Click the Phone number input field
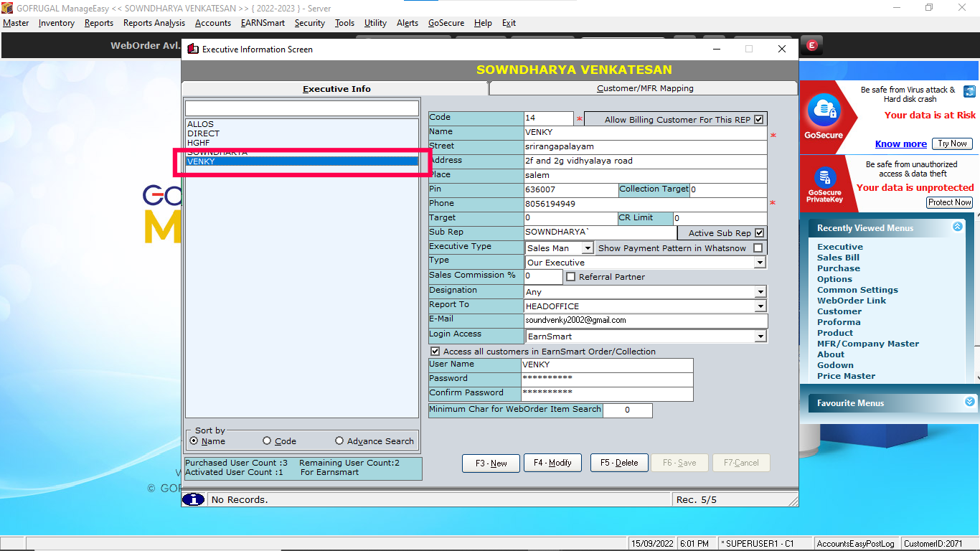 (x=646, y=204)
